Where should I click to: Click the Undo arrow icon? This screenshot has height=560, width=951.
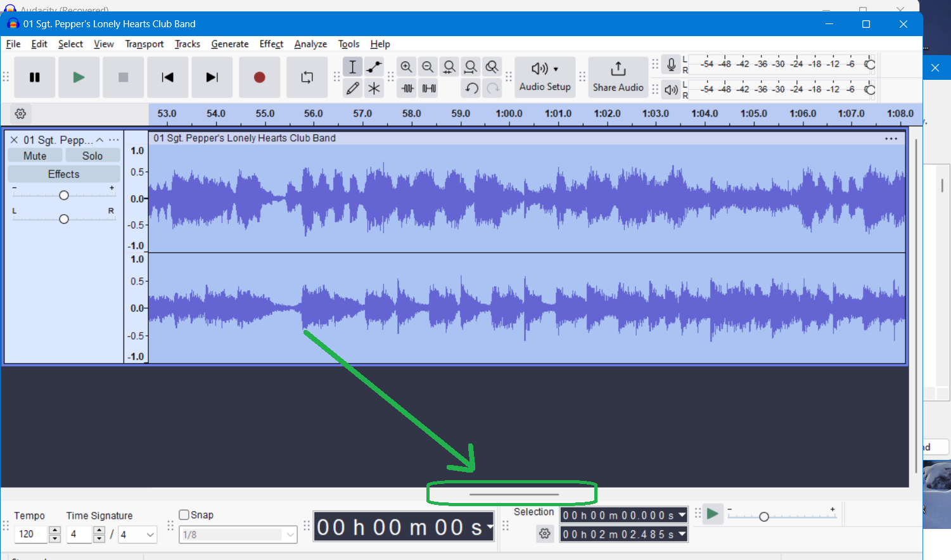pyautogui.click(x=471, y=88)
